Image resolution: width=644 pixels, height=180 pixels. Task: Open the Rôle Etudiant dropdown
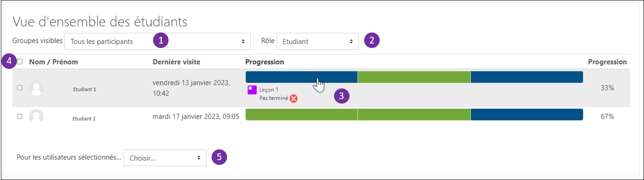(x=318, y=41)
